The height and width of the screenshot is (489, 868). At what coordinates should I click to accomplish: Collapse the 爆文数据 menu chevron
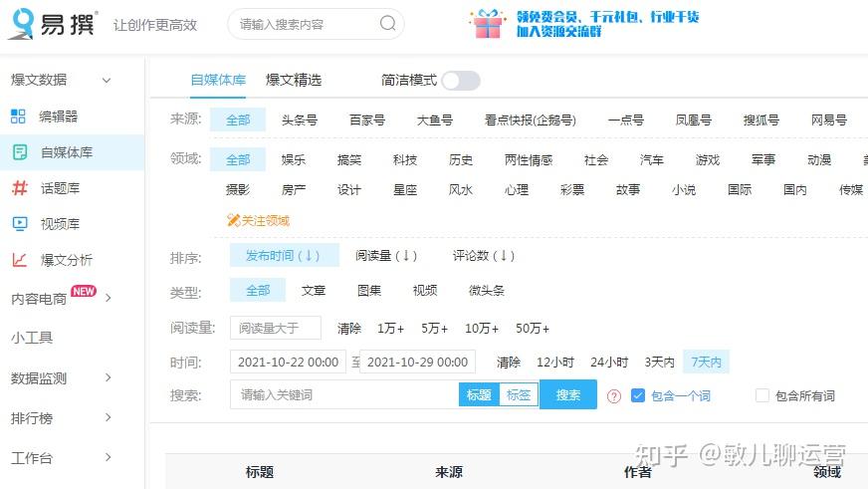pyautogui.click(x=107, y=81)
